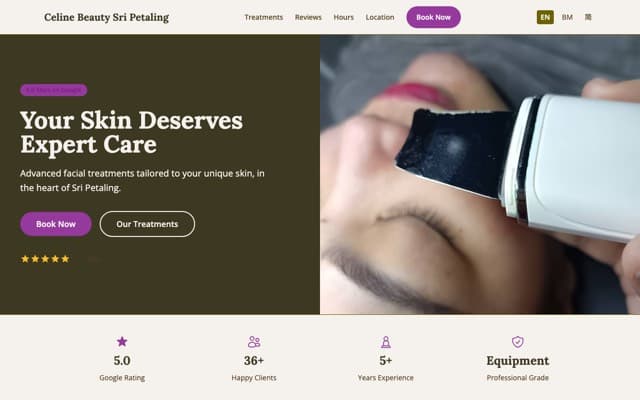The height and width of the screenshot is (400, 640).
Task: Click the gold five-star rating row
Action: 45,259
